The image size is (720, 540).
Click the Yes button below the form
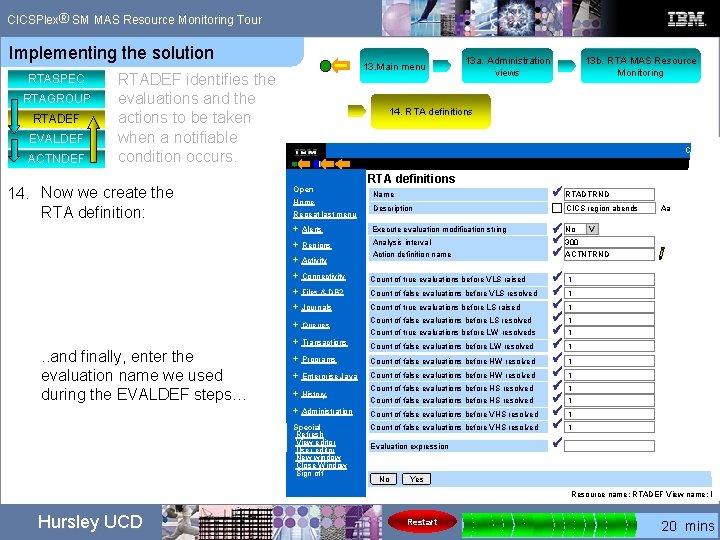pyautogui.click(x=416, y=479)
